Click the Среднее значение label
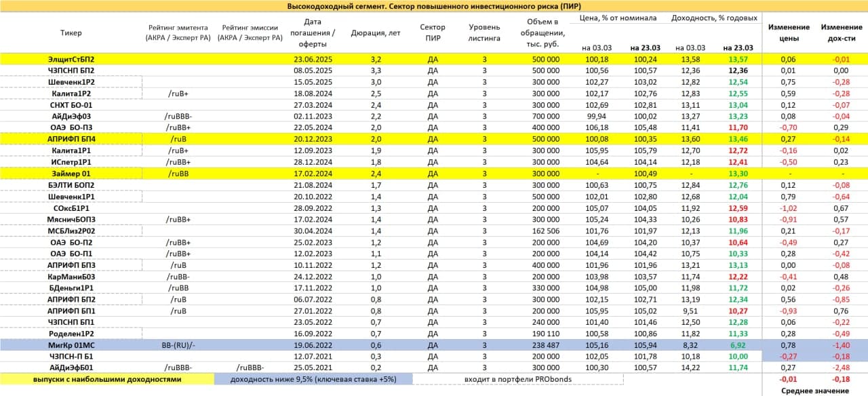This screenshot has height=396, width=868. [x=814, y=391]
